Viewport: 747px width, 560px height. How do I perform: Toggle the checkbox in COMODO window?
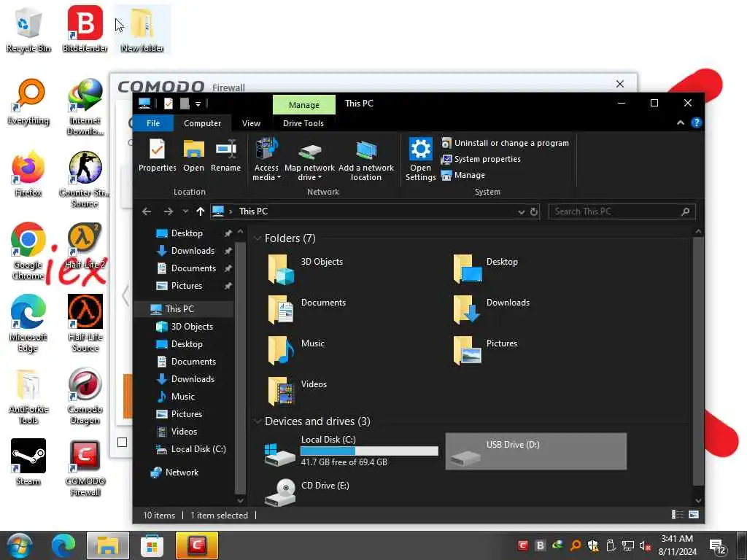(x=122, y=443)
